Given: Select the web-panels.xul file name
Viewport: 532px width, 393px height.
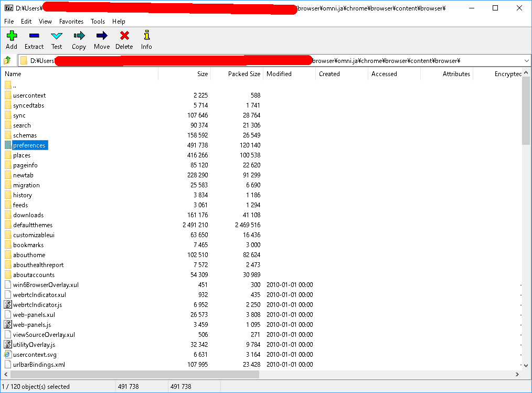Looking at the screenshot, I should click(x=34, y=315).
